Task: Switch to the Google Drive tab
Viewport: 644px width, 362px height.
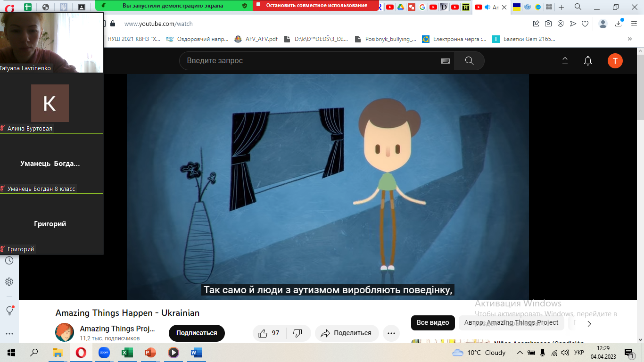Action: [x=400, y=7]
